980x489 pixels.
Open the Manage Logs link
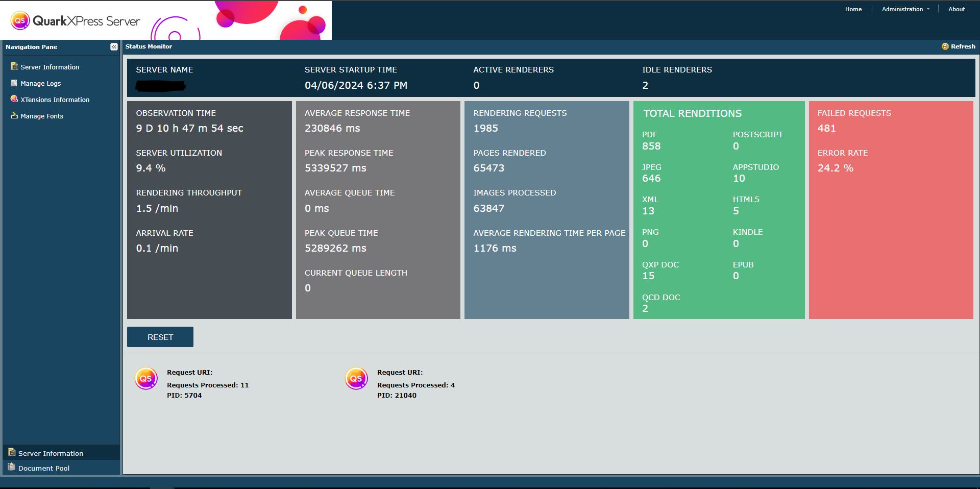(x=41, y=84)
